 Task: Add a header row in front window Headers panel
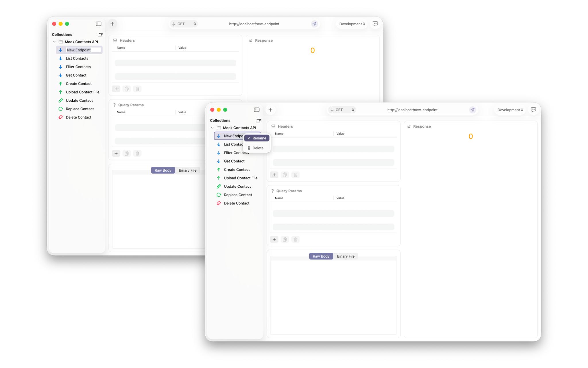pyautogui.click(x=274, y=175)
